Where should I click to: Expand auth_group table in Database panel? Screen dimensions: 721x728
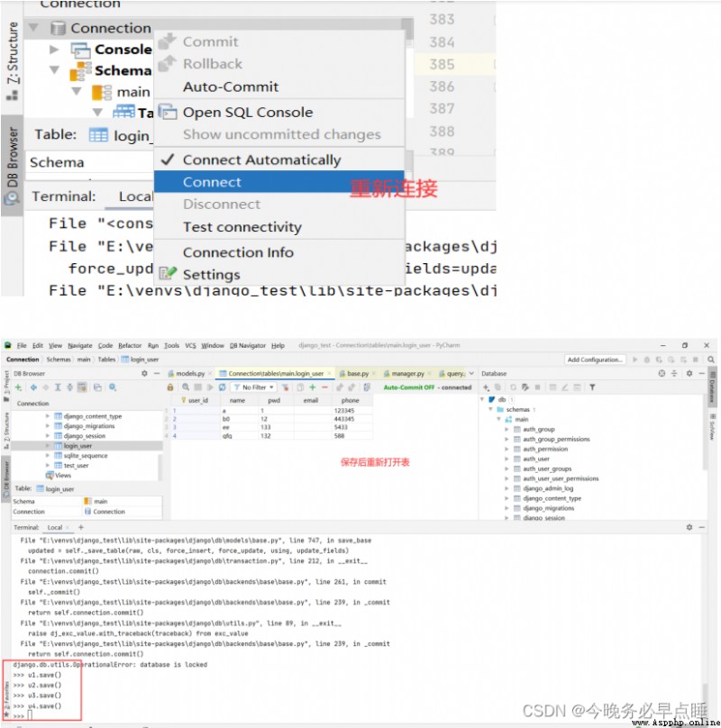(x=507, y=430)
